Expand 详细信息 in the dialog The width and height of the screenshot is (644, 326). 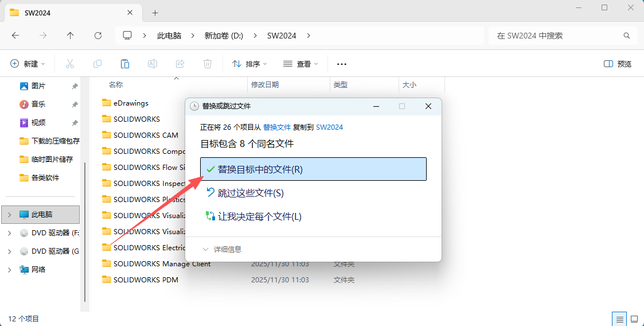click(222, 249)
